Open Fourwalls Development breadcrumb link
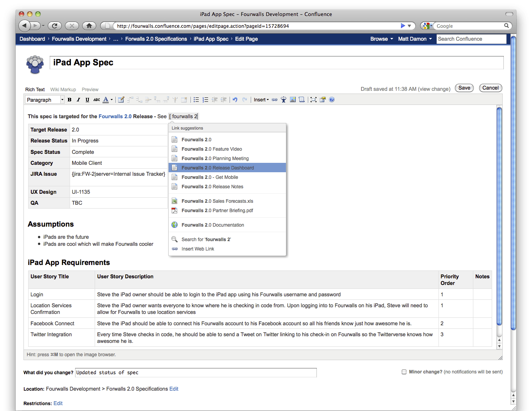Image resolution: width=532 pixels, height=411 pixels. tap(79, 39)
